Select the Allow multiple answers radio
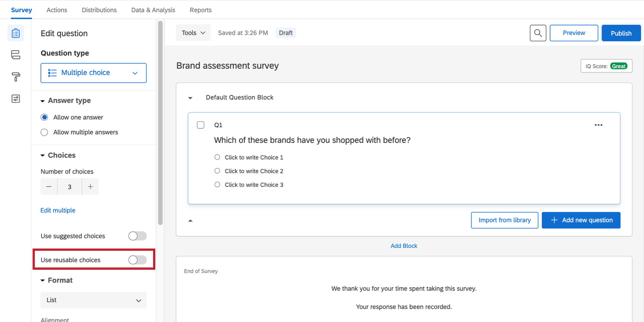Viewport: 644px width, 322px height. pos(44,132)
